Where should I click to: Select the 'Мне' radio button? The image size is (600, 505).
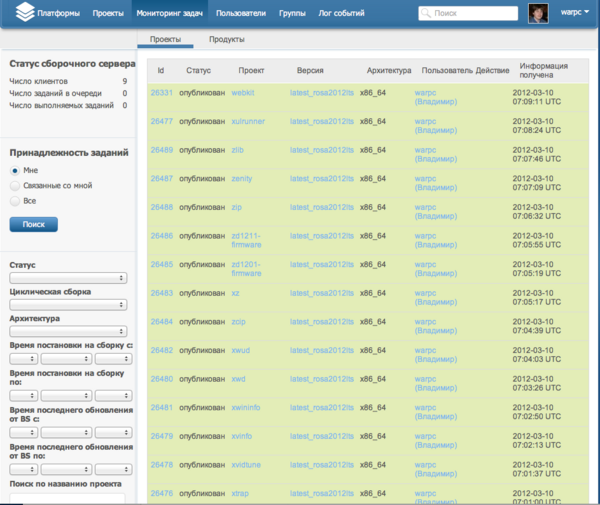click(x=14, y=171)
